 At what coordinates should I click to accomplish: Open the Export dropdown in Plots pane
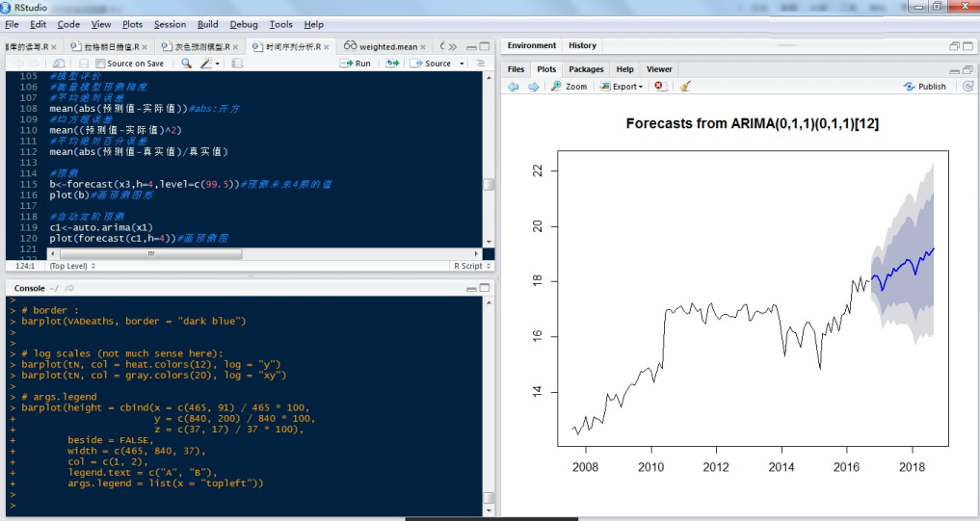(x=621, y=87)
